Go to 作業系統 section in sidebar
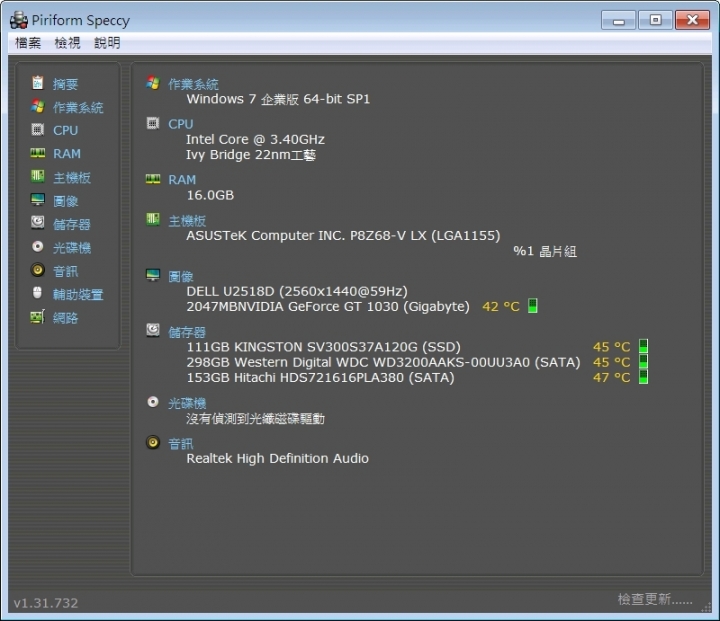The width and height of the screenshot is (720, 621). click(78, 107)
